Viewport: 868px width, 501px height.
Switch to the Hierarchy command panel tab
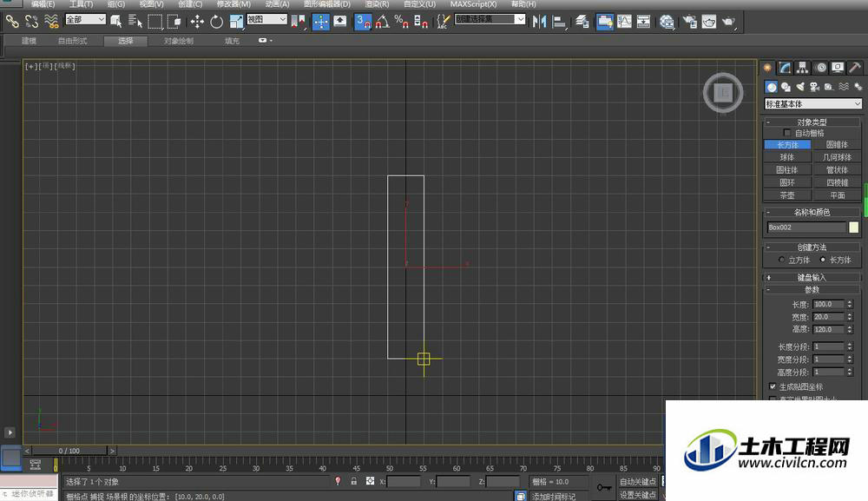coord(803,68)
